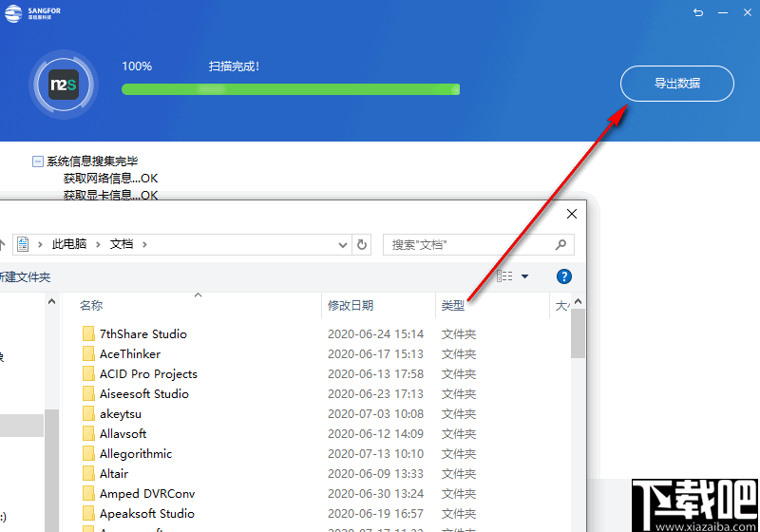Click the date 2020-06-09 13:33
760x532 pixels.
[x=375, y=474]
